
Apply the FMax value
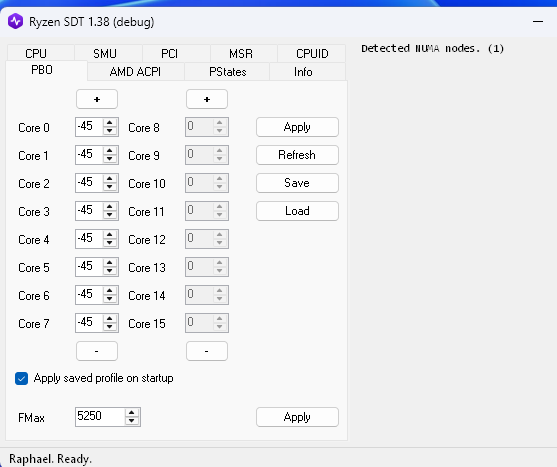297,417
